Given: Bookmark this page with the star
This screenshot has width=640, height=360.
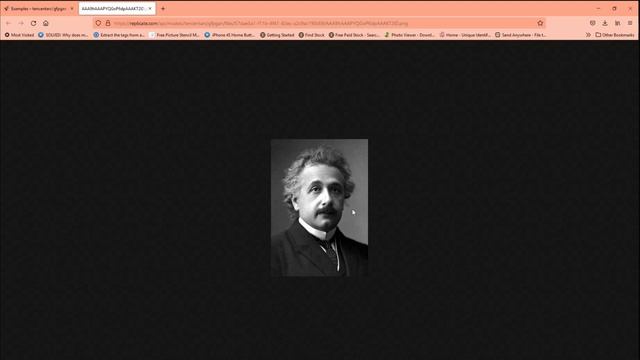Looking at the screenshot, I should click(x=540, y=23).
